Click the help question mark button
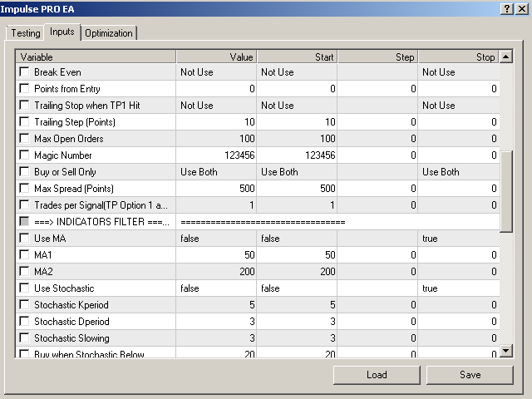Screen dimensions: 532x399 coord(506,9)
